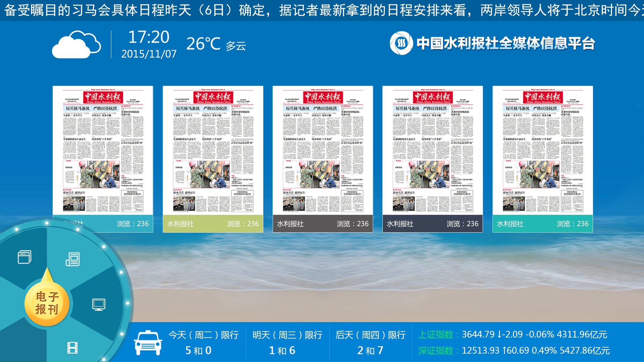
Task: Click the taxi car traffic restriction icon
Action: click(148, 342)
